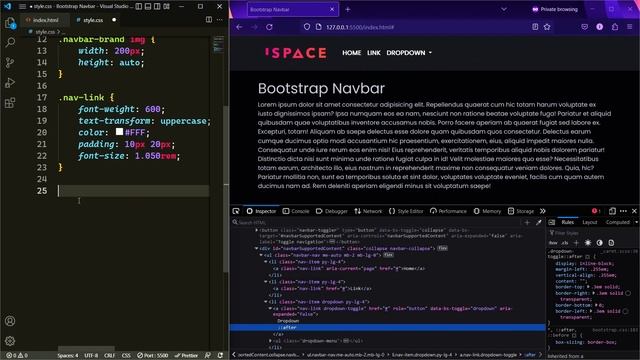Toggle light color scheme simulation sun icon
640x360 pixels.
click(x=588, y=242)
